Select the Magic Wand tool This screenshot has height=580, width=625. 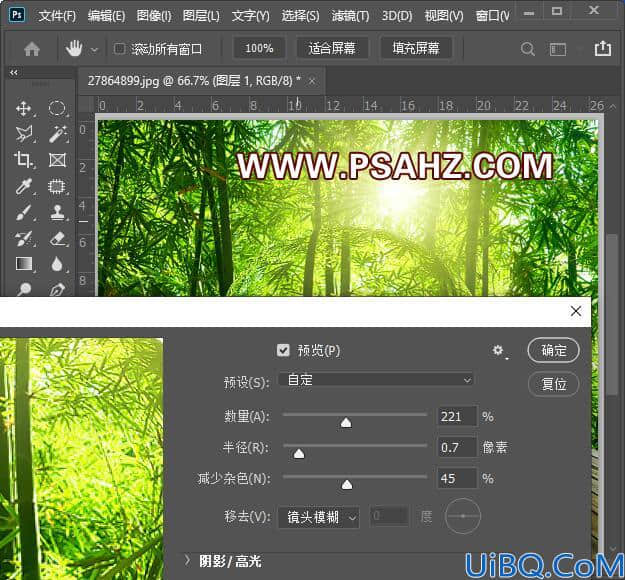point(57,134)
